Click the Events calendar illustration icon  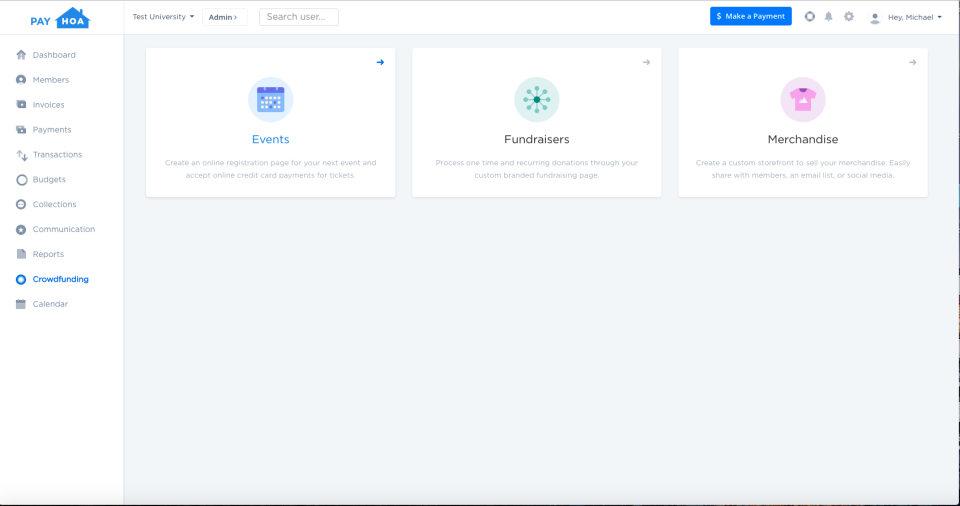[271, 99]
